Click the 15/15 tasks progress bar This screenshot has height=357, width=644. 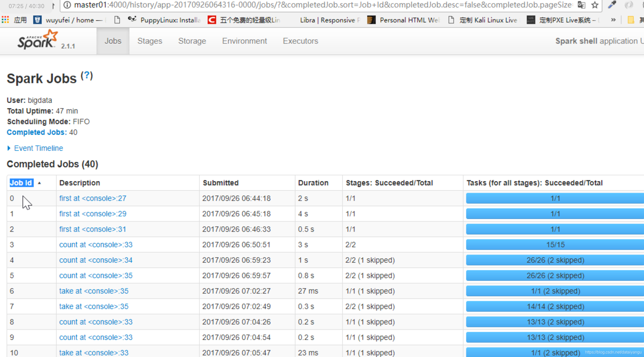(x=555, y=245)
